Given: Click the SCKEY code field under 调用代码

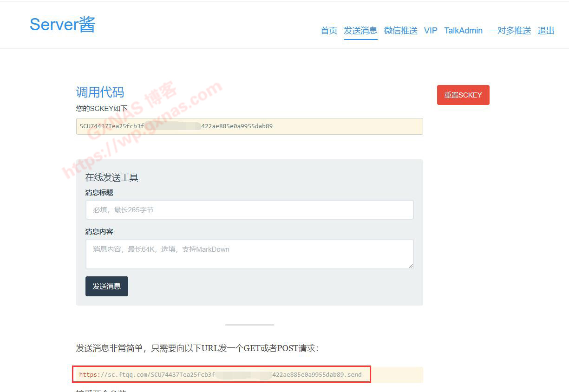Looking at the screenshot, I should pos(249,126).
